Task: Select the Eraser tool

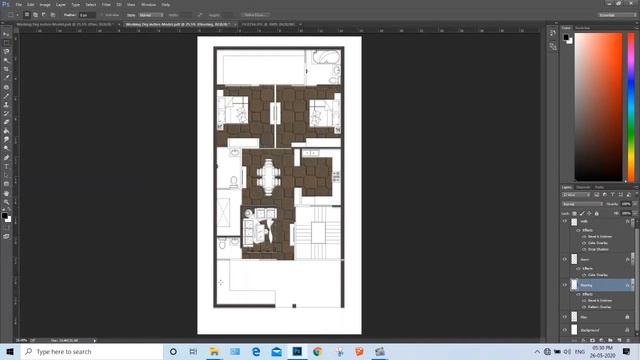Action: click(6, 122)
